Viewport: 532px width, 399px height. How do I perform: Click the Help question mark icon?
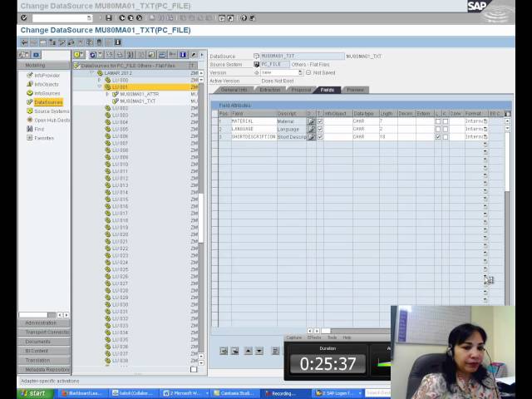click(x=244, y=18)
